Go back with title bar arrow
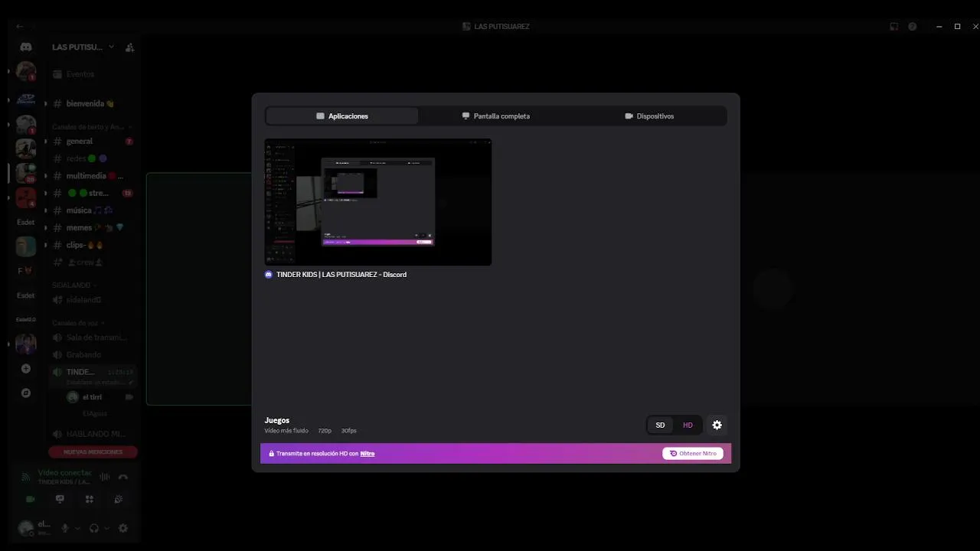 click(x=20, y=27)
